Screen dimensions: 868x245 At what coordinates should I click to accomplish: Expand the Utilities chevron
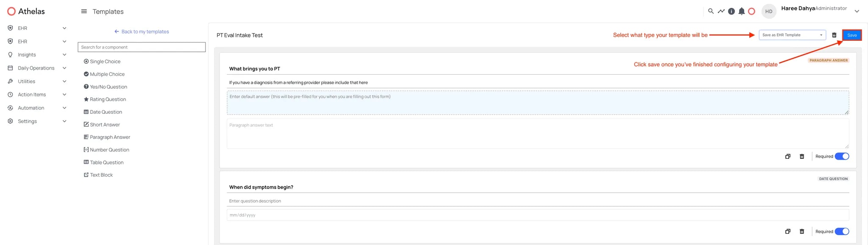[x=64, y=81]
